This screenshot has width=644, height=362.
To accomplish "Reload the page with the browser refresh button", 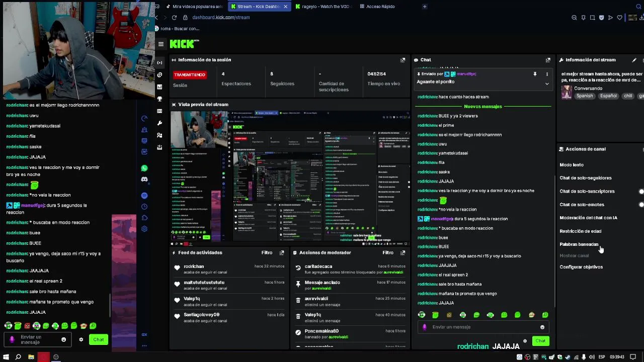I will tap(174, 18).
